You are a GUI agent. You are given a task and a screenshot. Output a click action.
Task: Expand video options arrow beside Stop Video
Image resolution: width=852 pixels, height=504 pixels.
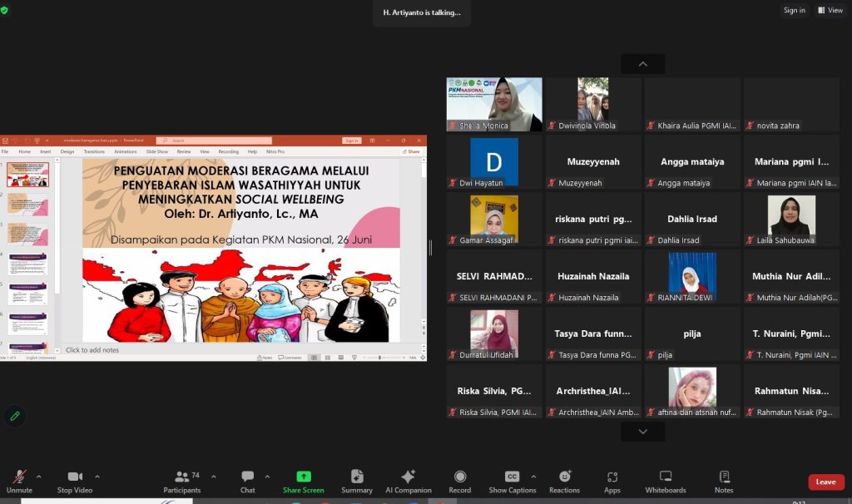(97, 477)
